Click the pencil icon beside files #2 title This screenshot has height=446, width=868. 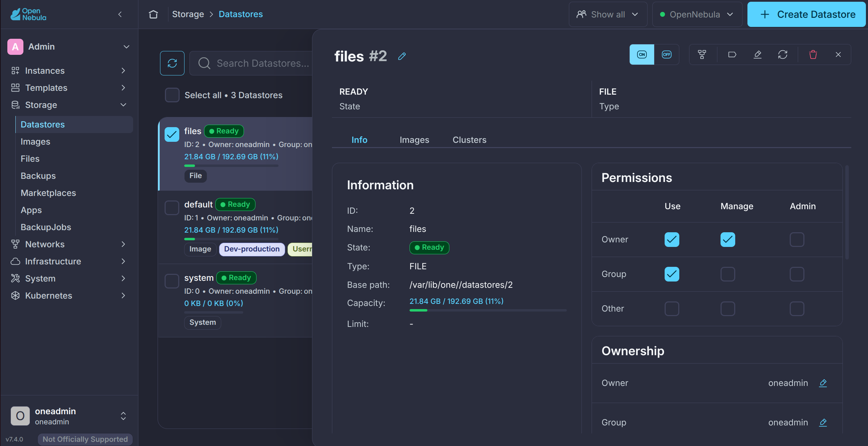402,56
